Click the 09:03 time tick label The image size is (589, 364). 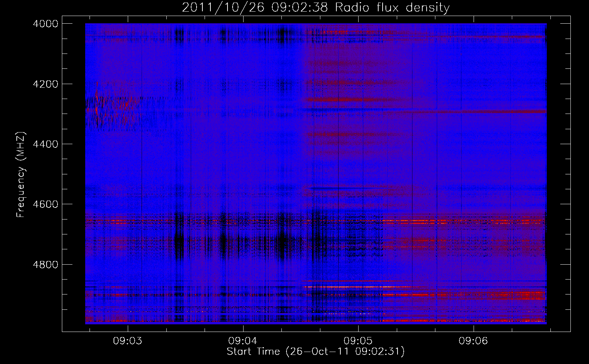128,341
